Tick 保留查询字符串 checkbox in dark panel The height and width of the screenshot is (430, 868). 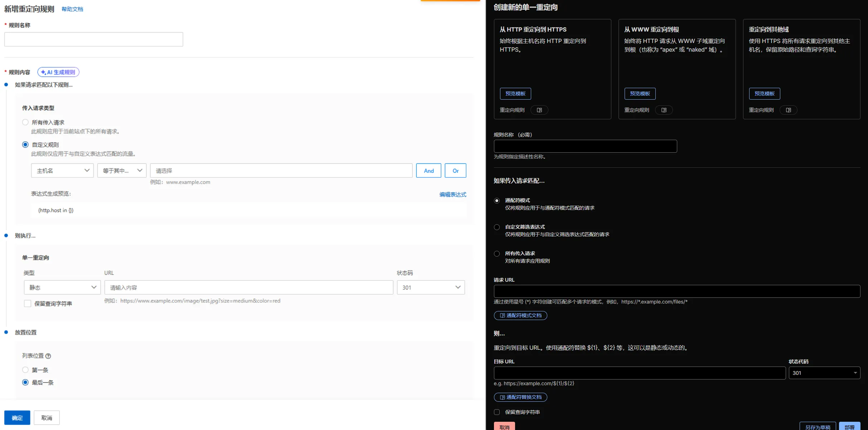pos(497,412)
